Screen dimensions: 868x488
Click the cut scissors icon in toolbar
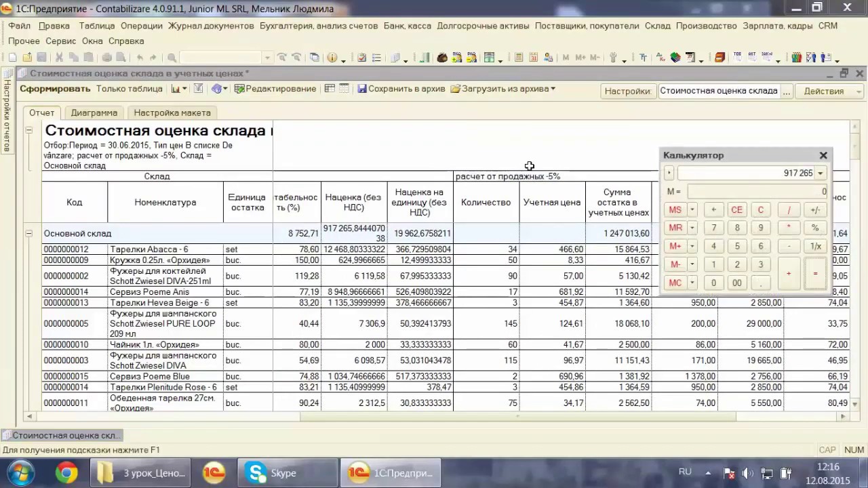click(x=59, y=58)
